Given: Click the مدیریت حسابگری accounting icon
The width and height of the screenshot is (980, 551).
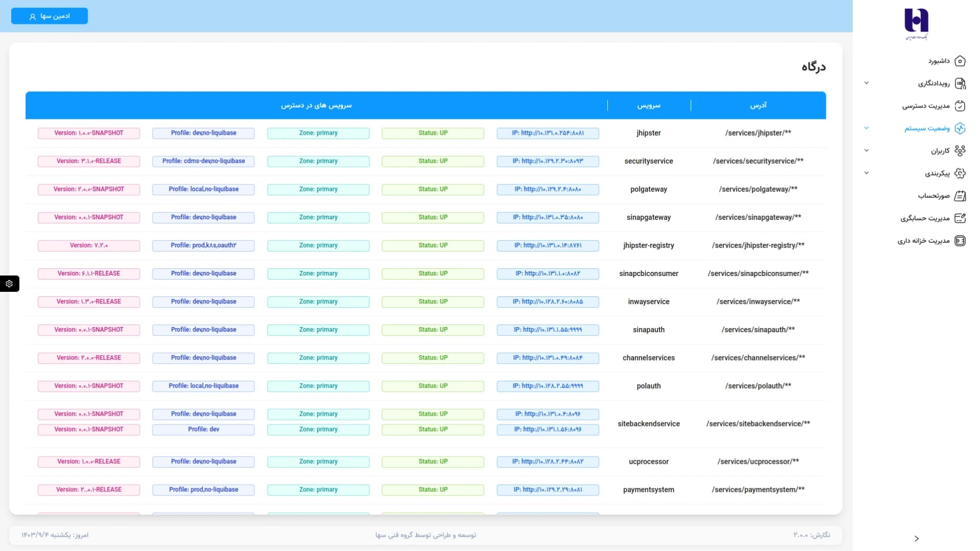Looking at the screenshot, I should tap(960, 218).
